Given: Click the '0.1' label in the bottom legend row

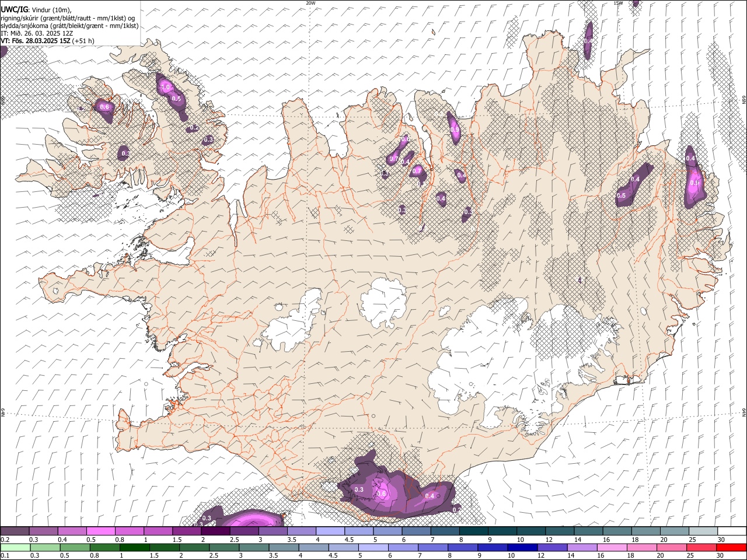Looking at the screenshot, I should [5, 556].
